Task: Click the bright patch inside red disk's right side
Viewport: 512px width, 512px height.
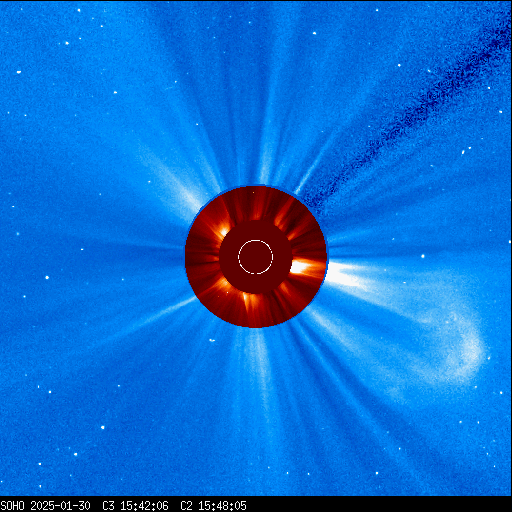Action: click(x=303, y=267)
